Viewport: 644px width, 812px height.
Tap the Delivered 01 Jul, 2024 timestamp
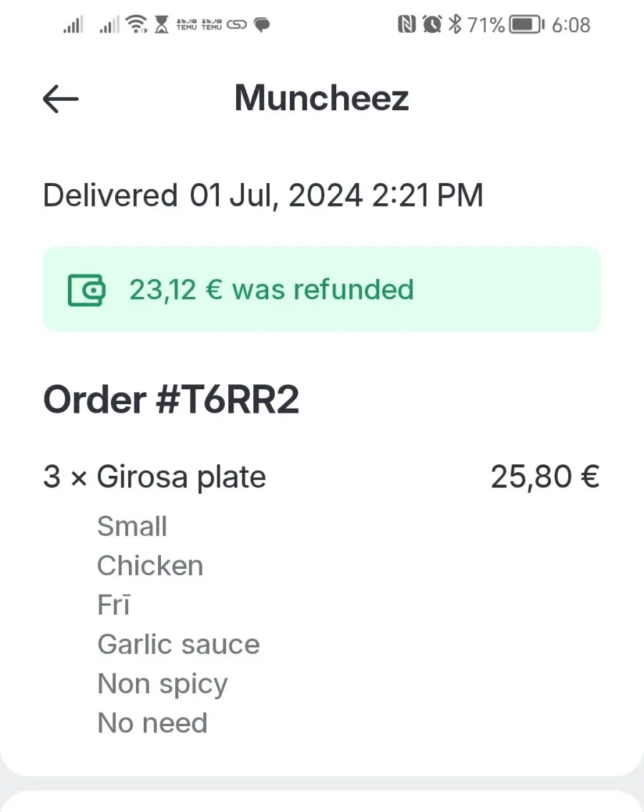[x=263, y=196]
